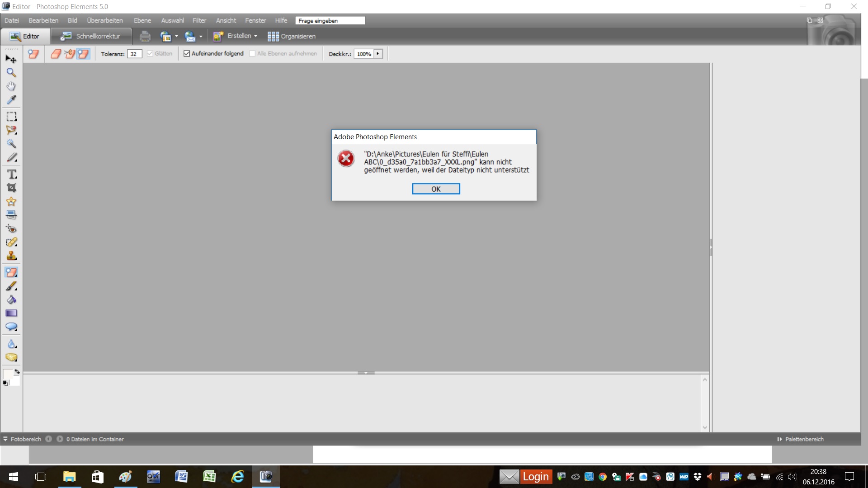Select the Move tool

click(11, 59)
